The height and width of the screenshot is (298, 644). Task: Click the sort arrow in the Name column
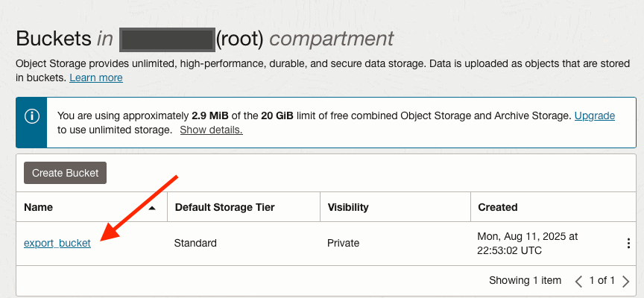pyautogui.click(x=152, y=208)
